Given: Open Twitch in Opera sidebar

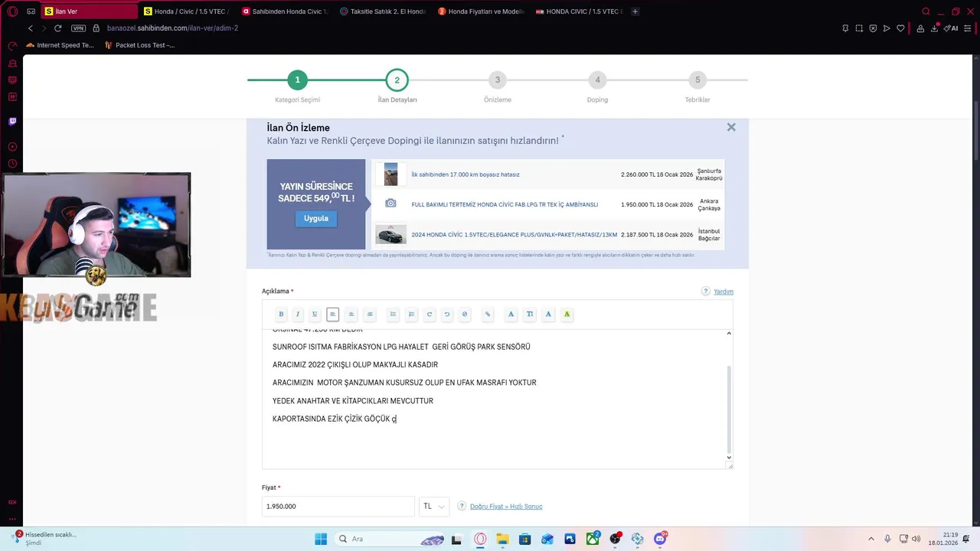Looking at the screenshot, I should (x=12, y=121).
